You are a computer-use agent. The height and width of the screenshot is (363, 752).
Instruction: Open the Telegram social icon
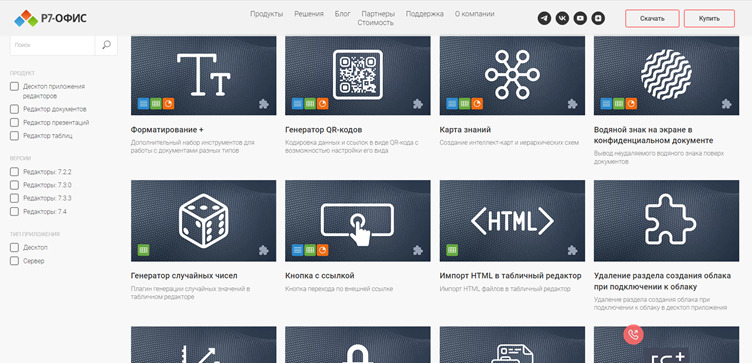[x=544, y=19]
